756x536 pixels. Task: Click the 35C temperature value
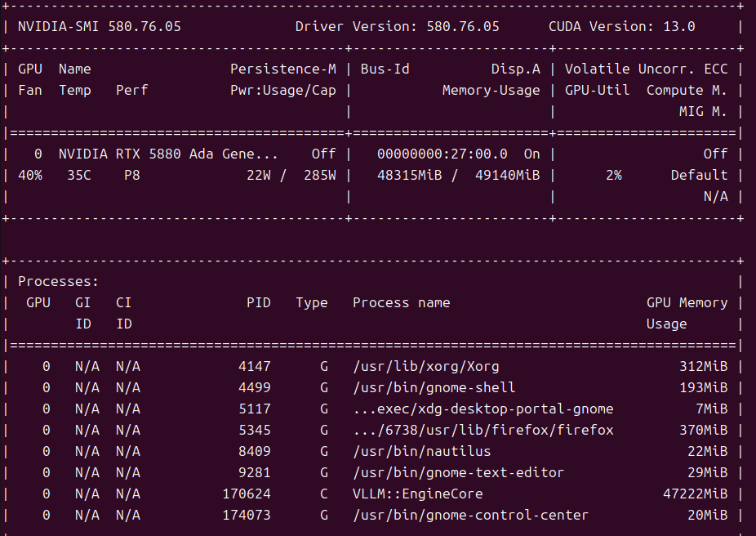click(x=79, y=175)
